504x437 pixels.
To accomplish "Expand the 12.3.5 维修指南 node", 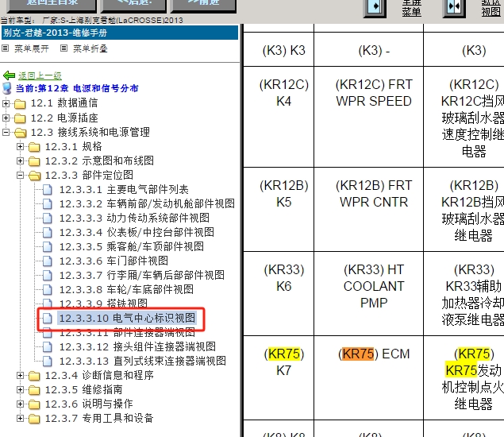I will pos(21,389).
